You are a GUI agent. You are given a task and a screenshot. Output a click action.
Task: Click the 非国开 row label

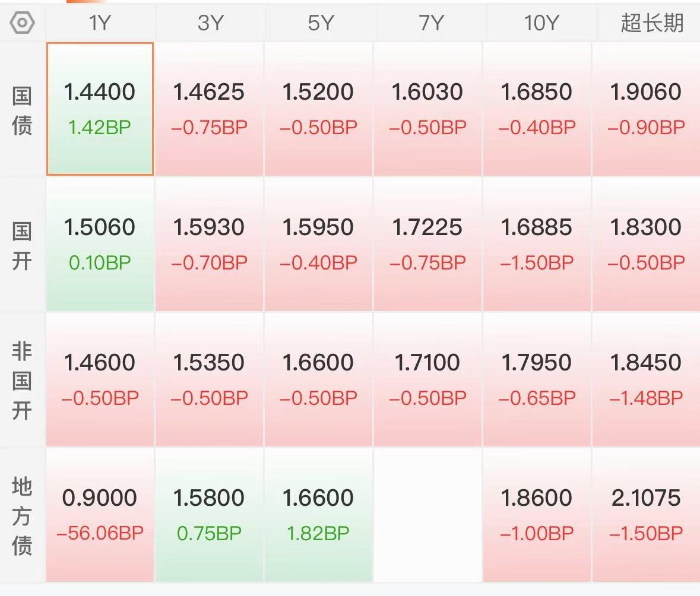(x=22, y=381)
